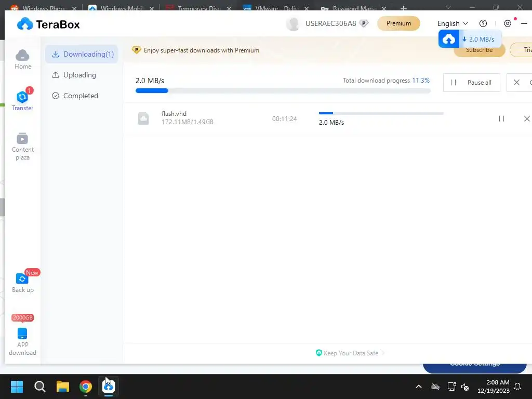
Task: Click the network tray icon
Action: (451, 387)
